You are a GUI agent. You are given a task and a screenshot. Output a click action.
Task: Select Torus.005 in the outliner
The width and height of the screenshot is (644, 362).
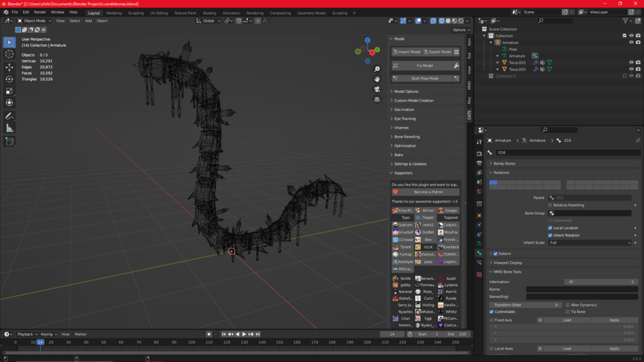point(517,69)
